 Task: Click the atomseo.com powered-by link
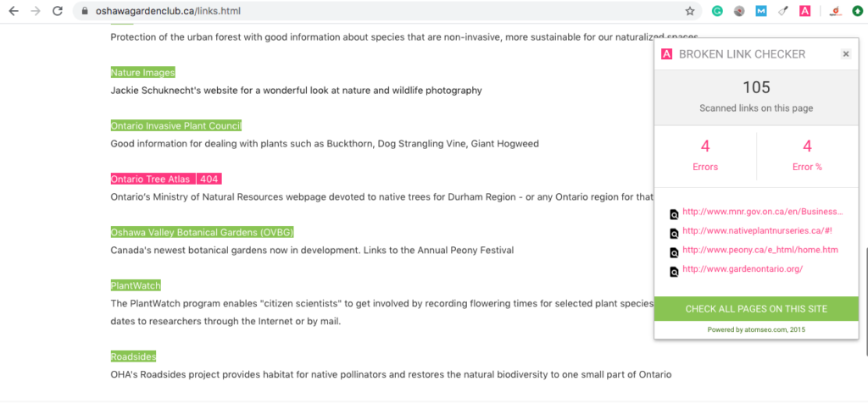point(756,329)
